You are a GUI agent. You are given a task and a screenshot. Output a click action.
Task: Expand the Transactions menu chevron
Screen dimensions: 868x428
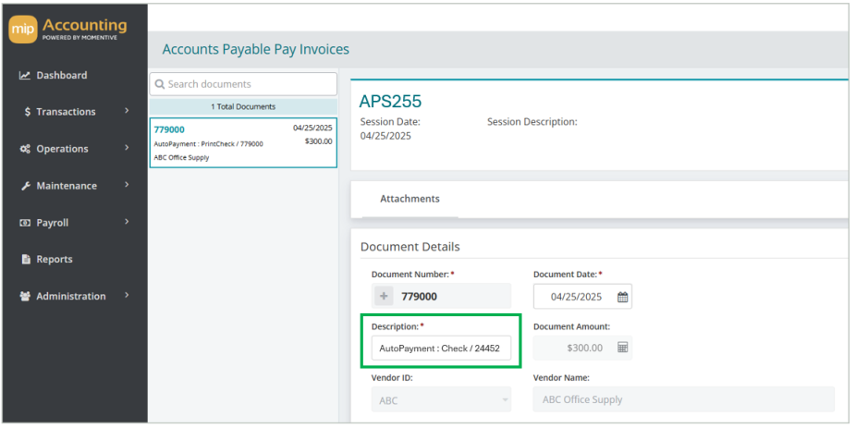tap(127, 111)
